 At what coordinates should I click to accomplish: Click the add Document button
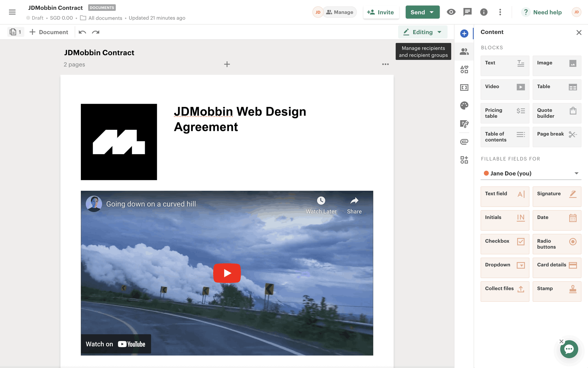49,32
